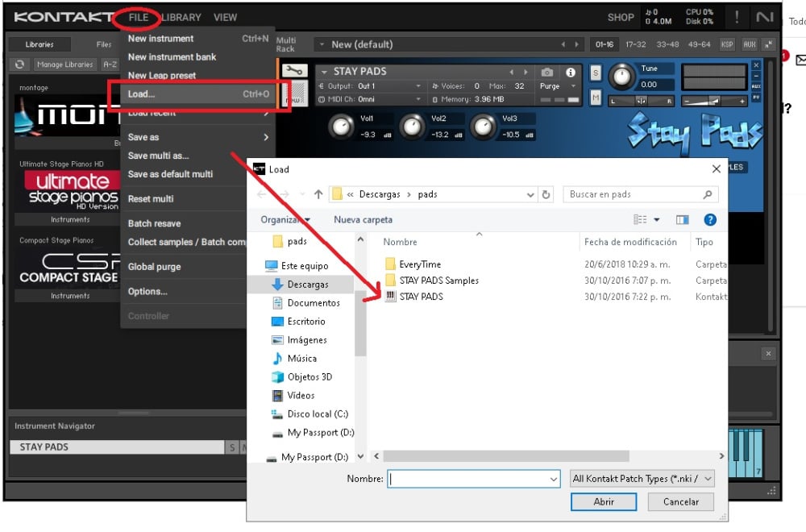The width and height of the screenshot is (806, 532).
Task: Click the Vol1 knob
Action: tap(341, 127)
